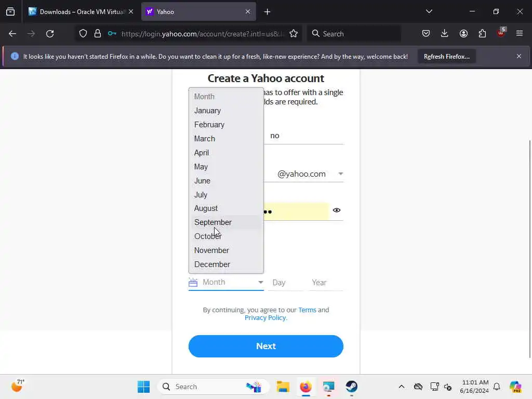Open the Firefox downloads panel
Viewport: 532px width, 399px height.
[x=445, y=34]
